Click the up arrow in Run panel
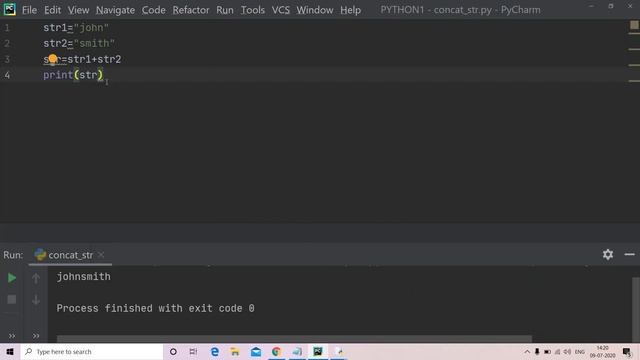The width and height of the screenshot is (640, 360). point(36,278)
